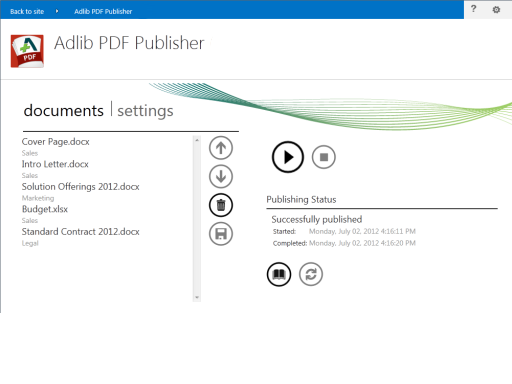Viewport: 512px width, 384px height.
Task: Select Budget.xlsx in the document list
Action: [45, 209]
